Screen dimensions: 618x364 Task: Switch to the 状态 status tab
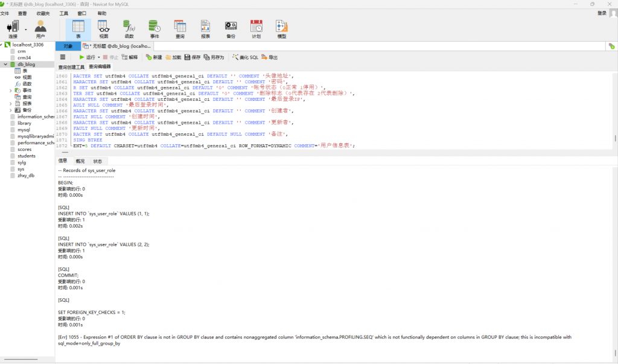coord(98,161)
